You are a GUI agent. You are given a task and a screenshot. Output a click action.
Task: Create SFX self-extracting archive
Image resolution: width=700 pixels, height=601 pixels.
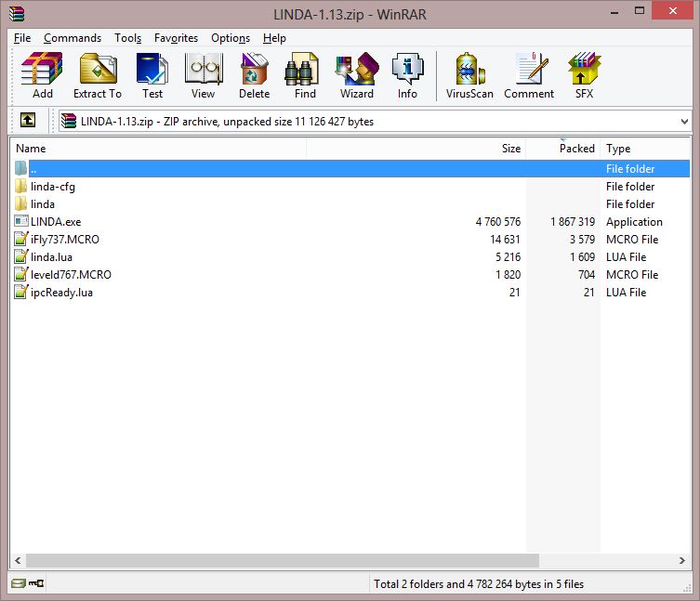pyautogui.click(x=584, y=75)
